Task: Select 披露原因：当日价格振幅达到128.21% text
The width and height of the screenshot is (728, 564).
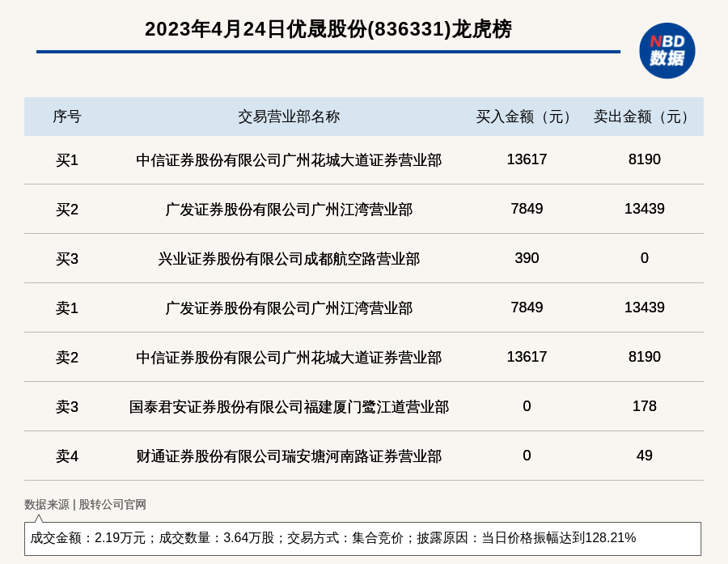Action: click(526, 538)
